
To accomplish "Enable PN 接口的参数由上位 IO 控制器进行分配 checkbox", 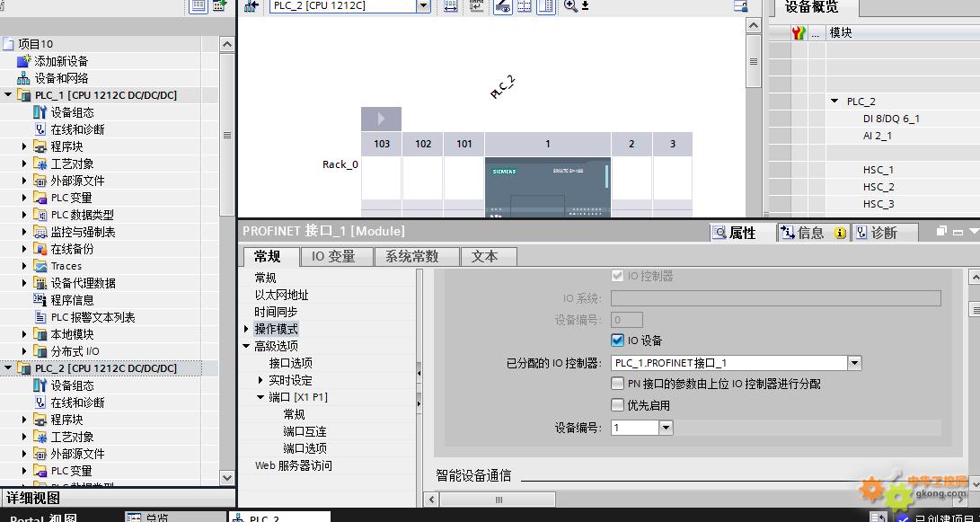I will [617, 384].
